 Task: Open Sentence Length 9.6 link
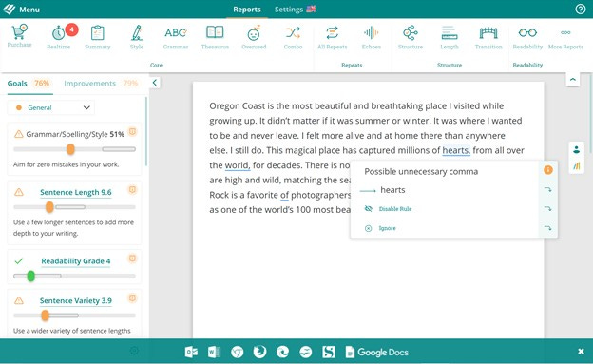76,192
